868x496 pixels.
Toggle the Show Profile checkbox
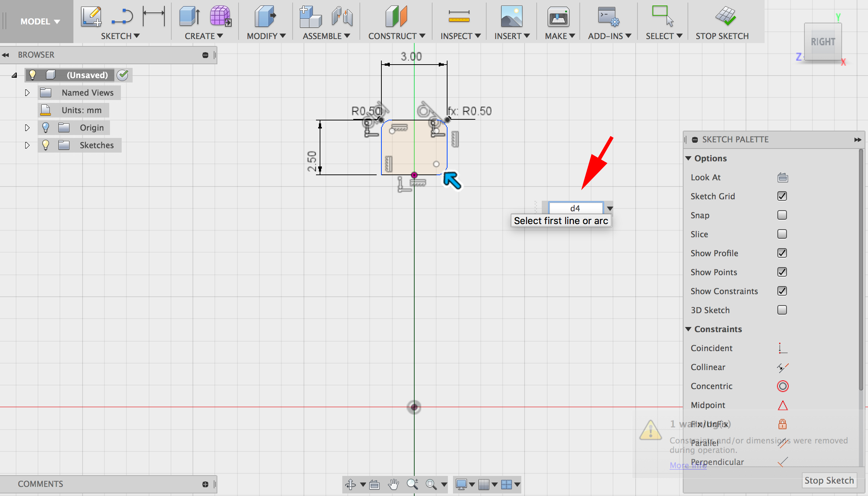pyautogui.click(x=782, y=253)
